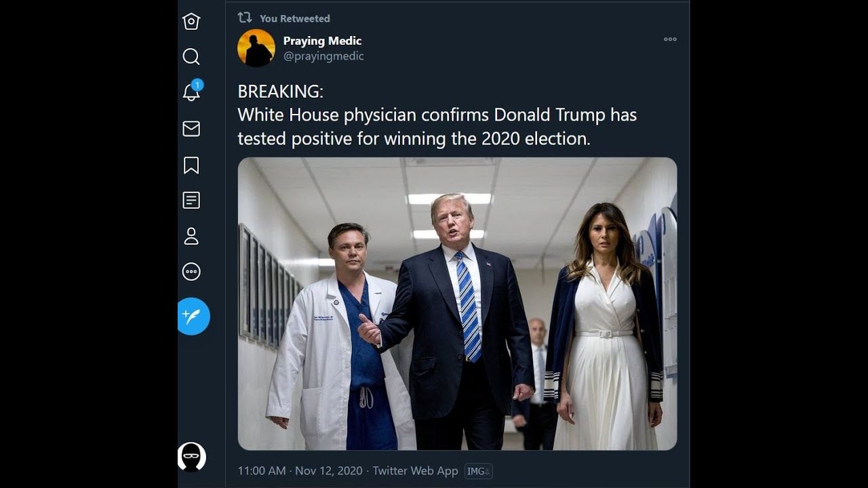Click the IMG download badge
Viewport: 868px width, 488px height.
click(478, 471)
